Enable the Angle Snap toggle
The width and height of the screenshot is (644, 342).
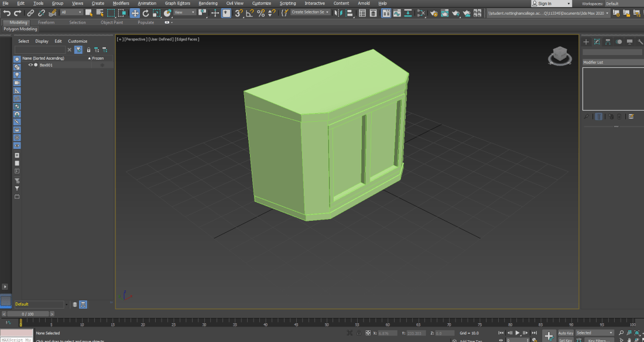pos(250,13)
